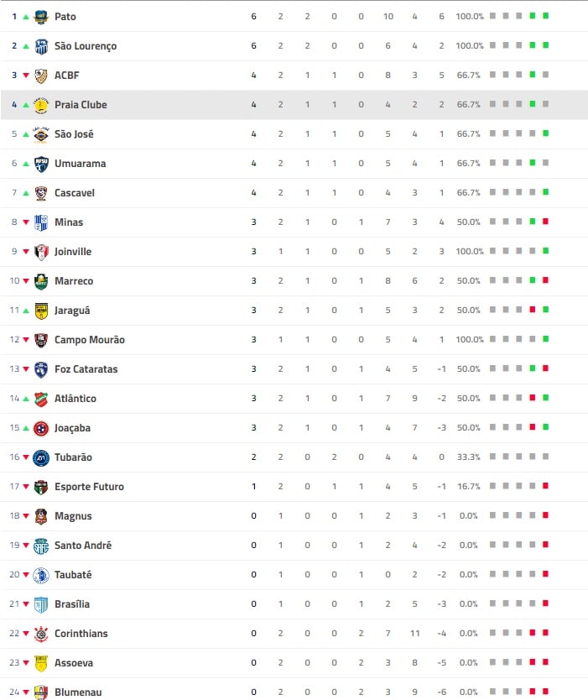Click the Atlântico green and red crest
Viewport: 588px width, 700px height.
[x=41, y=399]
